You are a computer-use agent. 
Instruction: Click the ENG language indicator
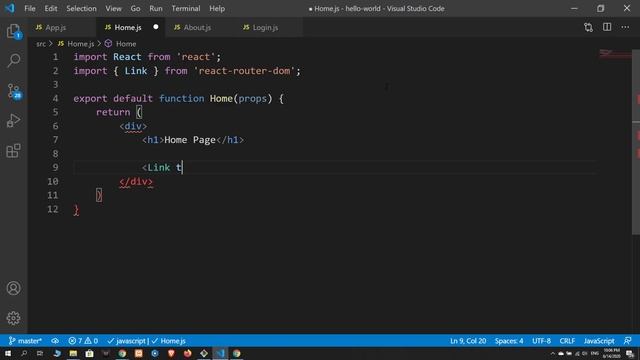pyautogui.click(x=595, y=353)
